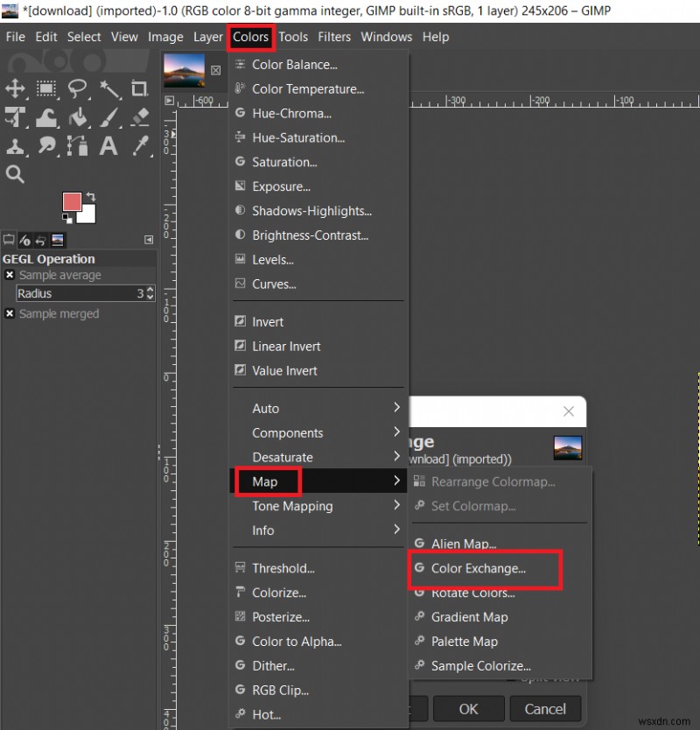Choose the Free Select lasso tool
This screenshot has height=730, width=700.
tap(76, 88)
